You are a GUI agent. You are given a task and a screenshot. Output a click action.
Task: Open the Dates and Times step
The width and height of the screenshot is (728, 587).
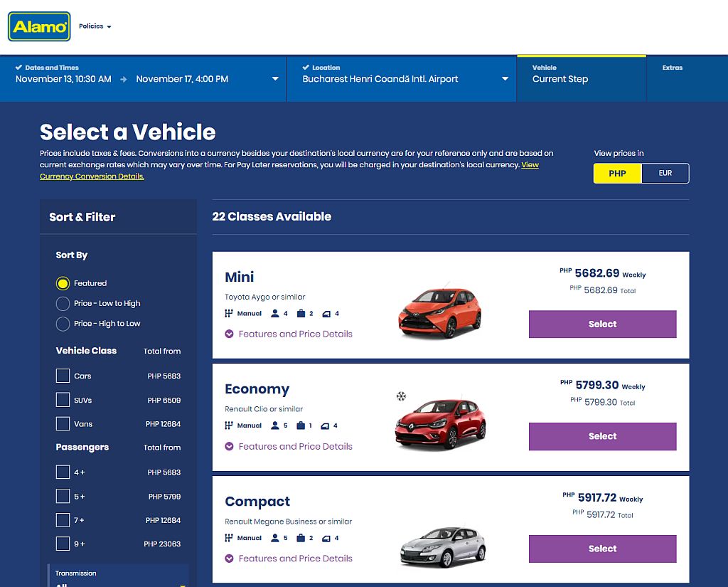click(x=143, y=78)
